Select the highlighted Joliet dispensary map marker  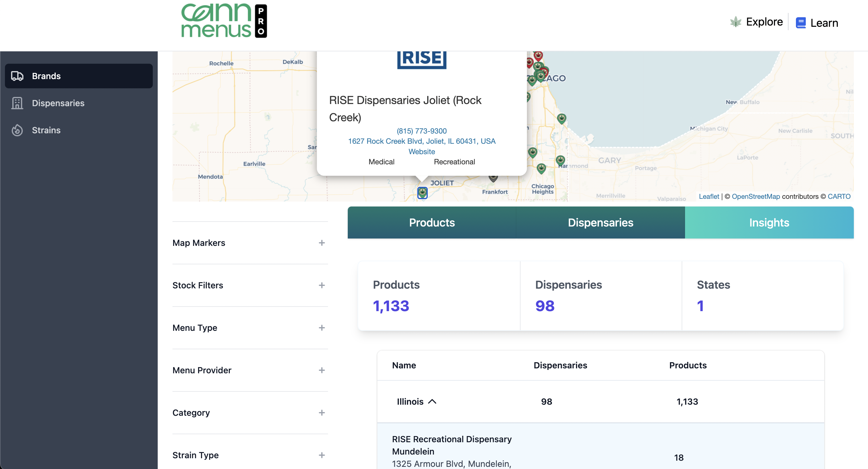422,193
